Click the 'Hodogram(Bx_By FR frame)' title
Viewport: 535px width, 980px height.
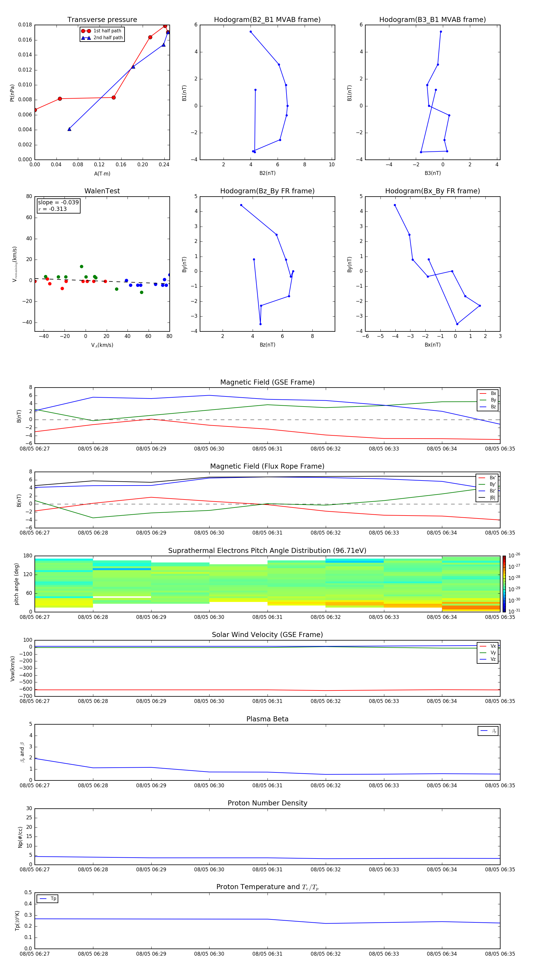pyautogui.click(x=432, y=191)
